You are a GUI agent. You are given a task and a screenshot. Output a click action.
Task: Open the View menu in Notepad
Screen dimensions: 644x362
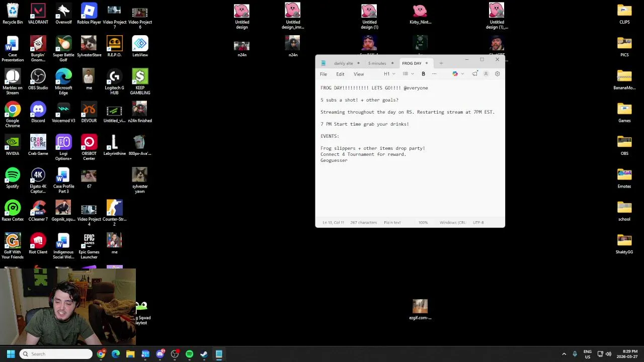coord(359,74)
